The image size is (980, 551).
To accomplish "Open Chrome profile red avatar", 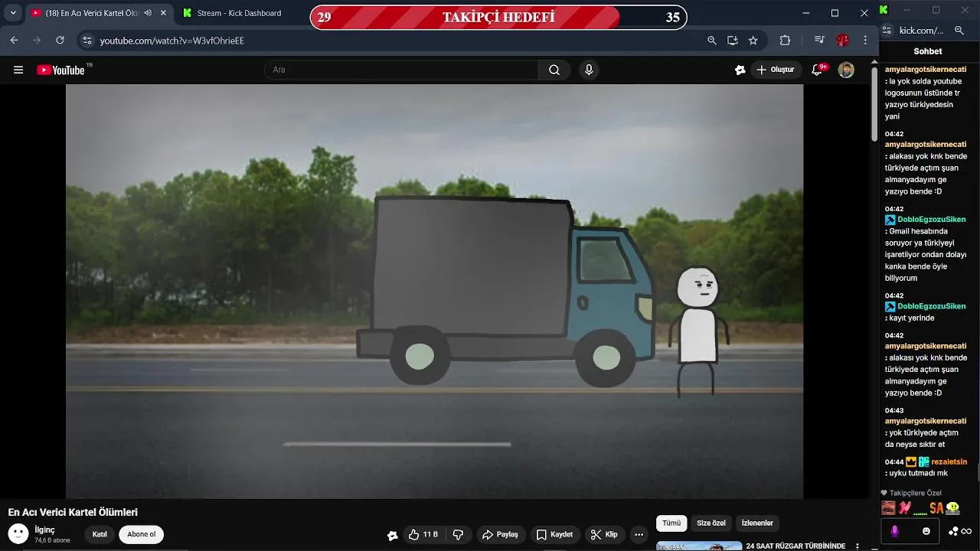I will [843, 40].
